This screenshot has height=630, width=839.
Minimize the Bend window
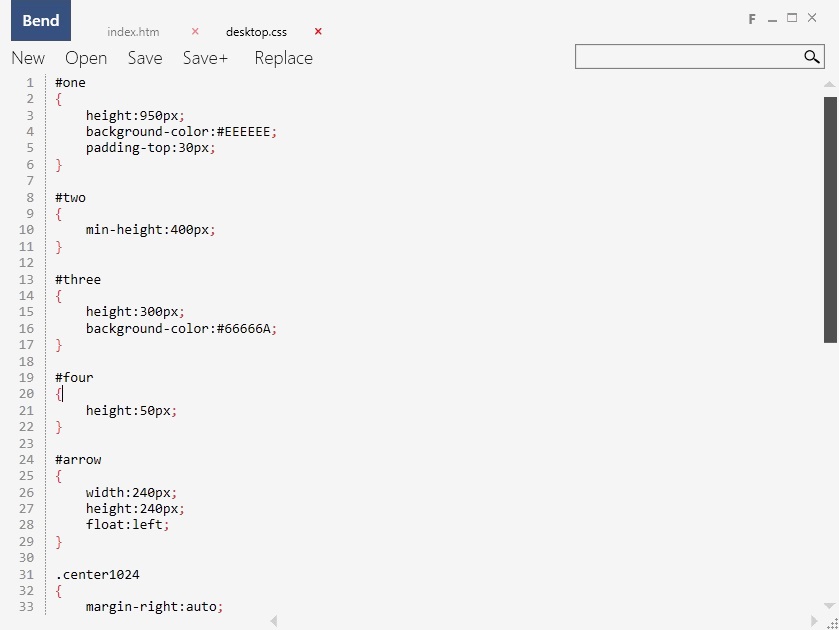[x=772, y=19]
